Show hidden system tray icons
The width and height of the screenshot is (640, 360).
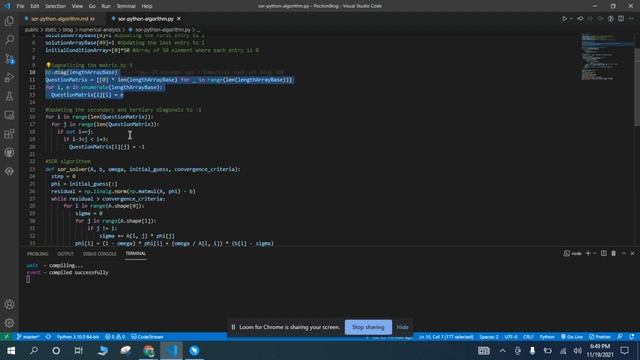click(502, 351)
